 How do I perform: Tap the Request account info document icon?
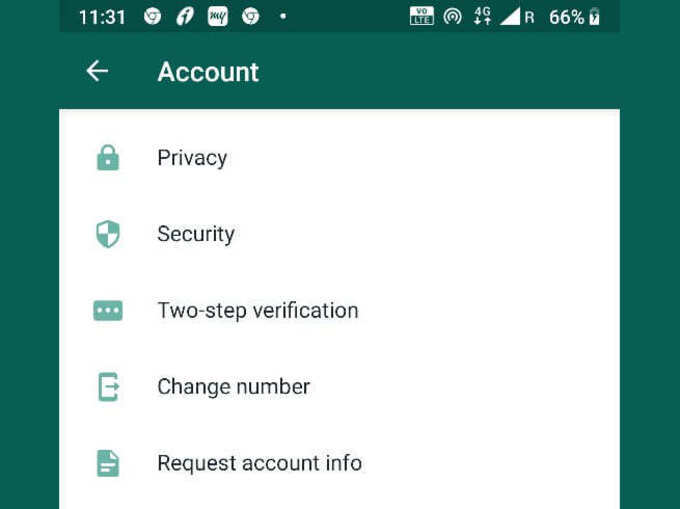pos(108,463)
